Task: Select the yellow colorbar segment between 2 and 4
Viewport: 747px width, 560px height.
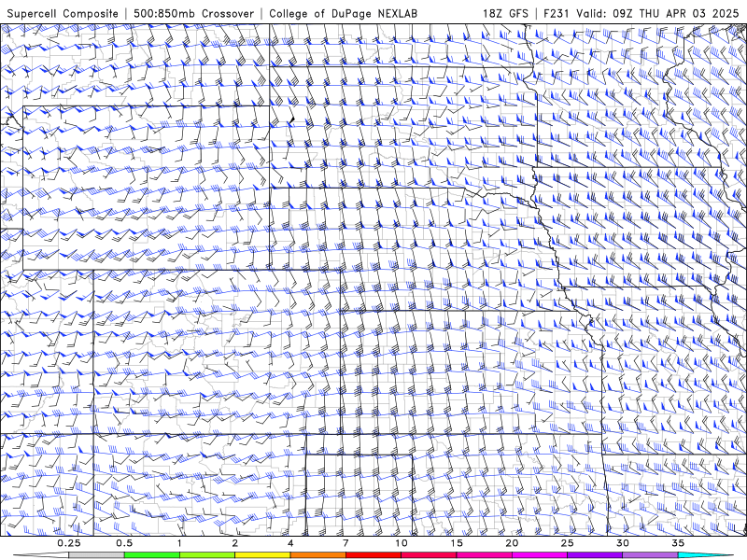Action: [x=262, y=555]
